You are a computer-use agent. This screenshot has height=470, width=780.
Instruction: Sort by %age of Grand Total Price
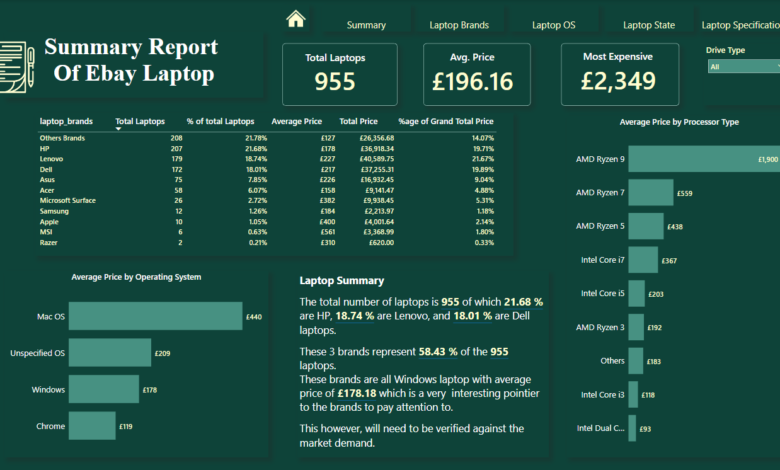pyautogui.click(x=446, y=121)
